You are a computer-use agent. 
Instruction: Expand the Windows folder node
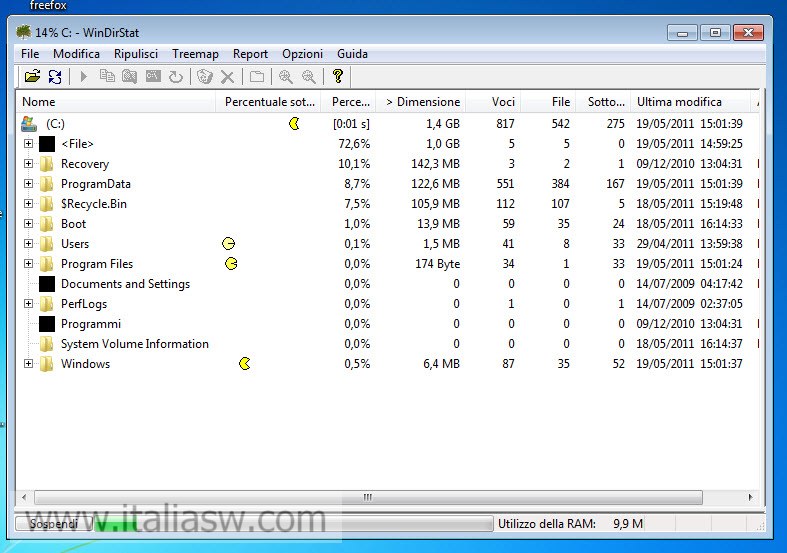[29, 364]
